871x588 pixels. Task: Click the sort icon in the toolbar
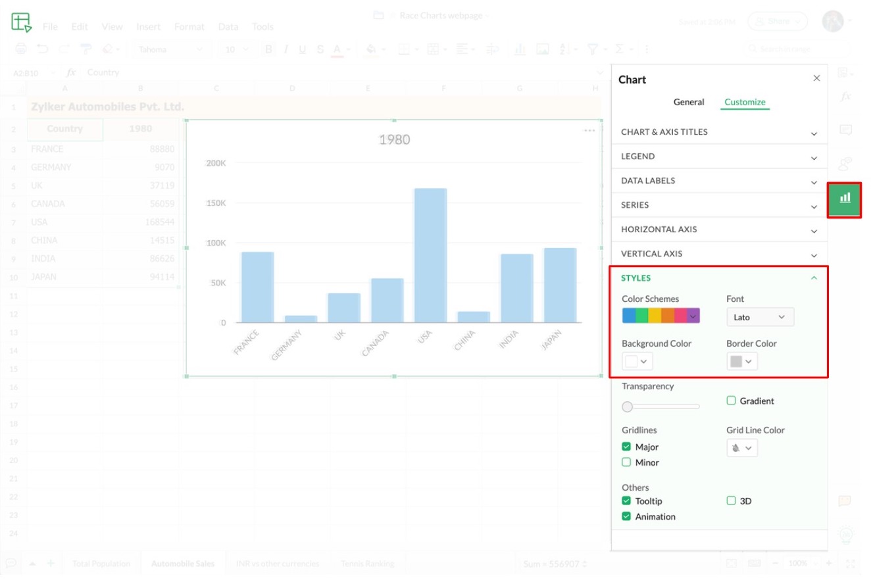pyautogui.click(x=564, y=49)
